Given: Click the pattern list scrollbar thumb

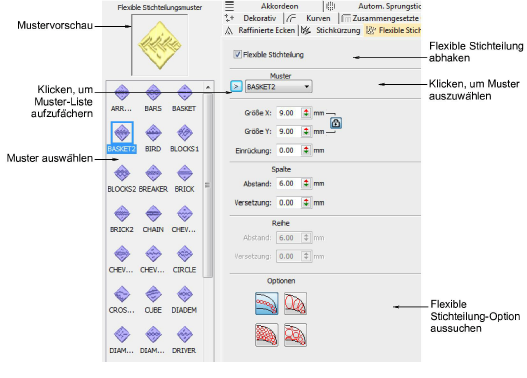Looking at the screenshot, I should tap(208, 185).
